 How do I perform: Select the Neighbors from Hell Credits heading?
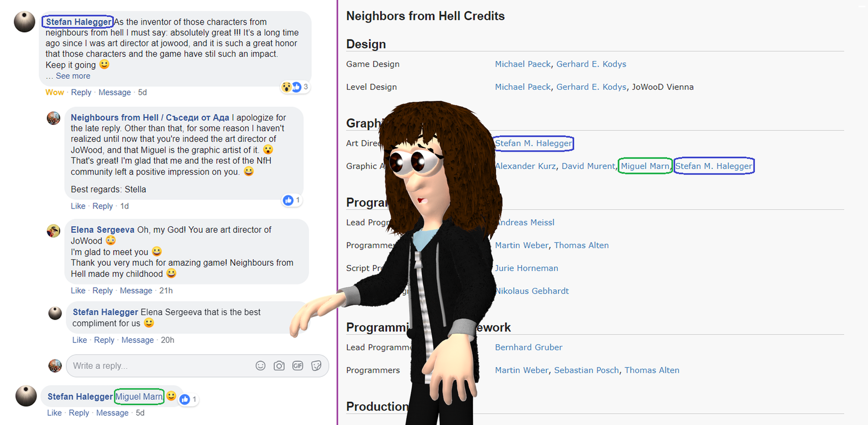(x=425, y=16)
